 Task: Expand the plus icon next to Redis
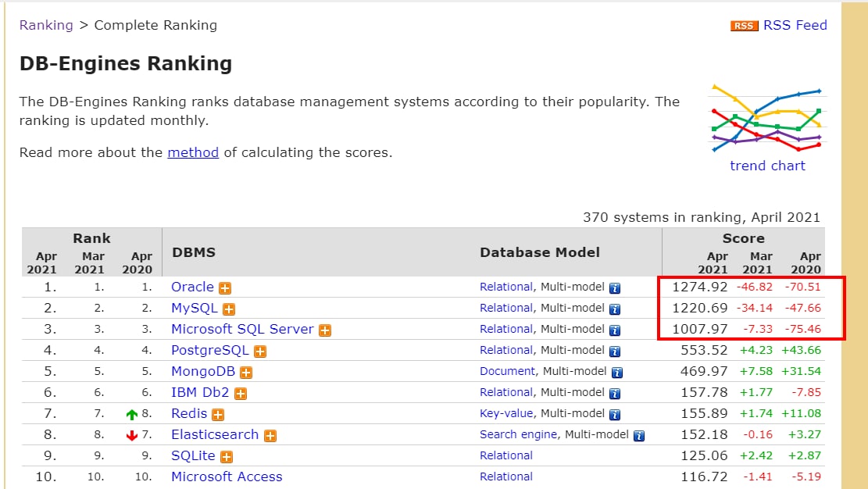coord(218,414)
